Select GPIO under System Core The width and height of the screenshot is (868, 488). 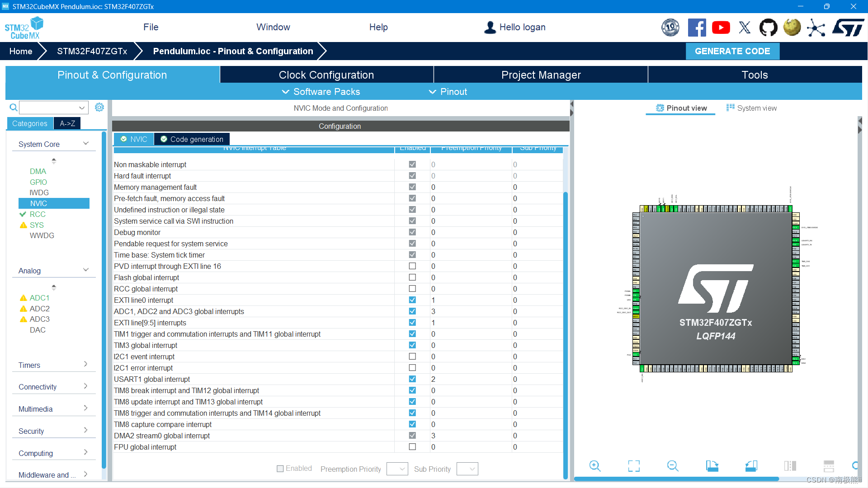coord(38,182)
